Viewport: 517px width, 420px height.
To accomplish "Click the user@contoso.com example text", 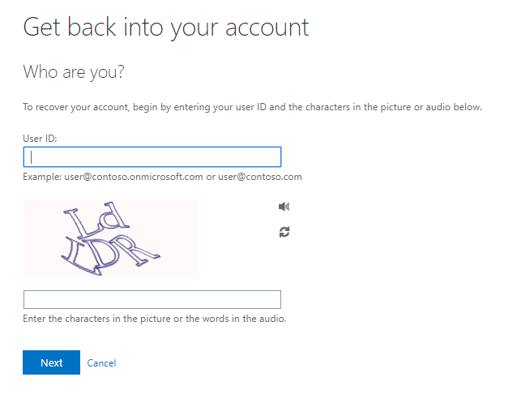I will click(259, 177).
